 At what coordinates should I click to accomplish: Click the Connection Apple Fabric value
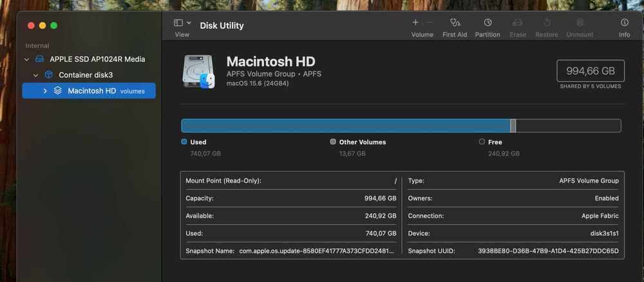[x=600, y=216]
